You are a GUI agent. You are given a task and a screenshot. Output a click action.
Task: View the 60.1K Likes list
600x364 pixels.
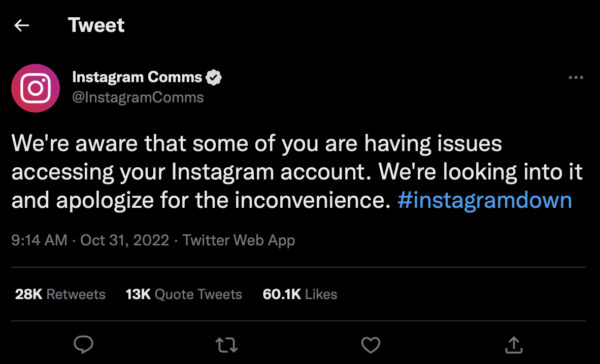tap(300, 294)
